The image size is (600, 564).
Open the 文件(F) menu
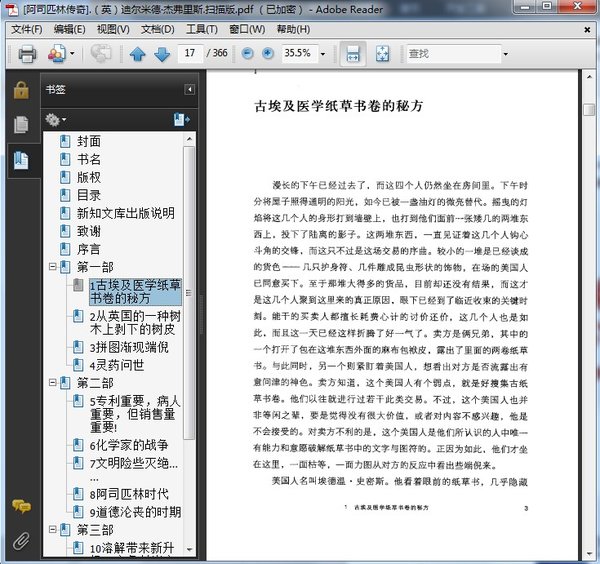pos(27,29)
